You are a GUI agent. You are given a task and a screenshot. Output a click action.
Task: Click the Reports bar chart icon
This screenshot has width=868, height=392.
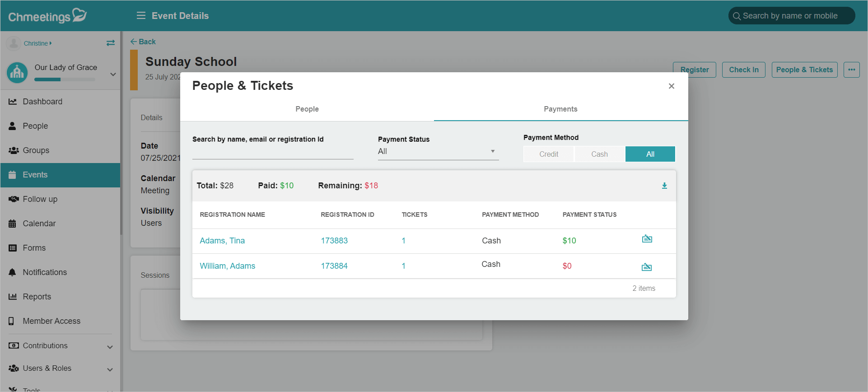click(13, 297)
